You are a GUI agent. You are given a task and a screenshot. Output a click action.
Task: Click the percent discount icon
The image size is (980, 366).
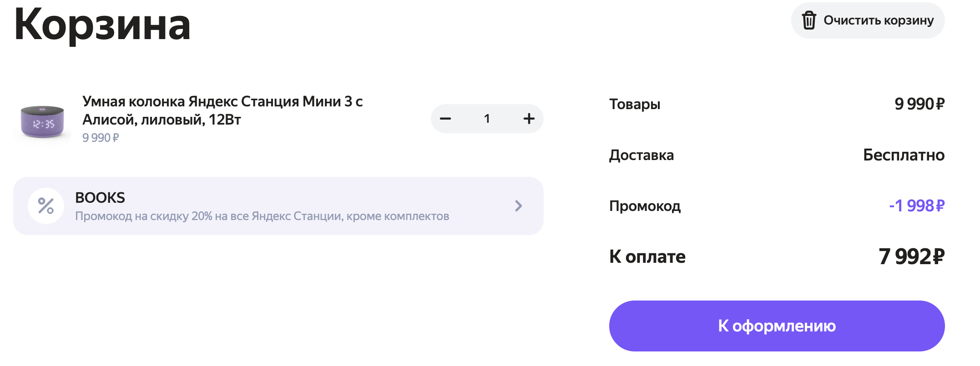(x=45, y=206)
